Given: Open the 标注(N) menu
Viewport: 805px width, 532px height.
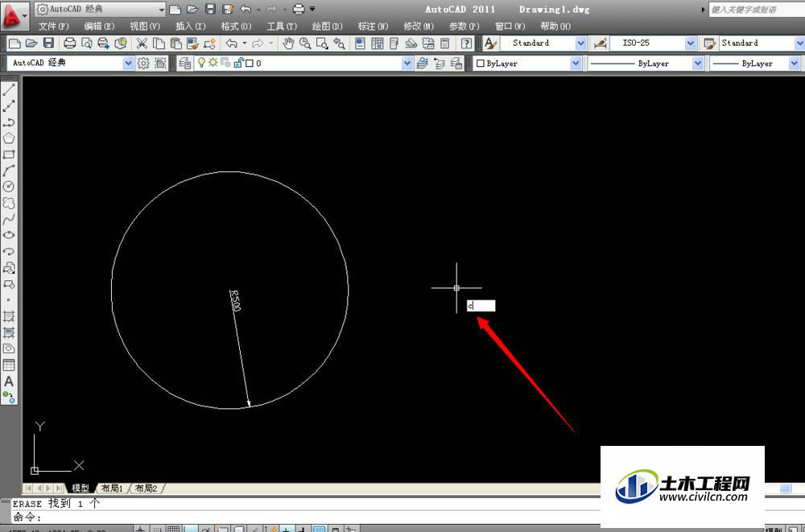Looking at the screenshot, I should (x=373, y=27).
